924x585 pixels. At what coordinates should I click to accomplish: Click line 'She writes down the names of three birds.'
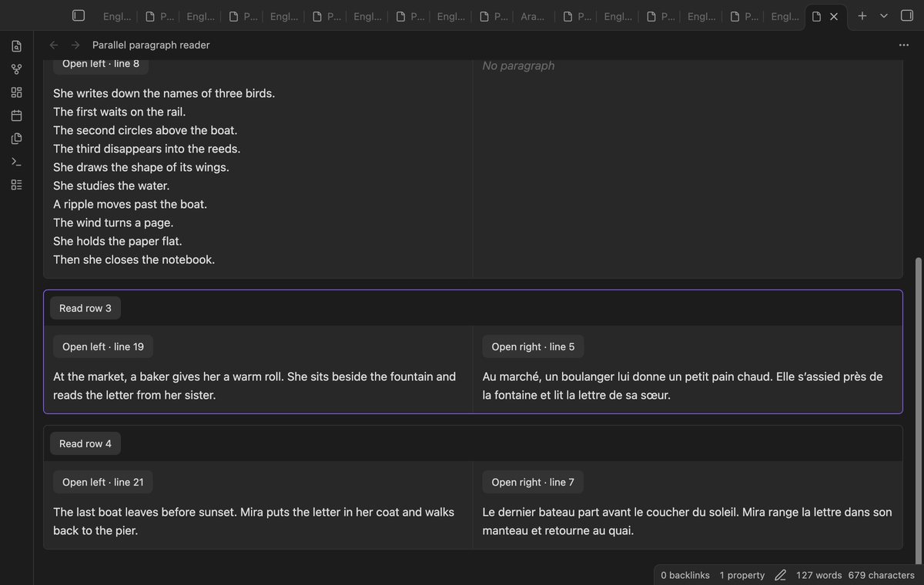[x=164, y=93]
